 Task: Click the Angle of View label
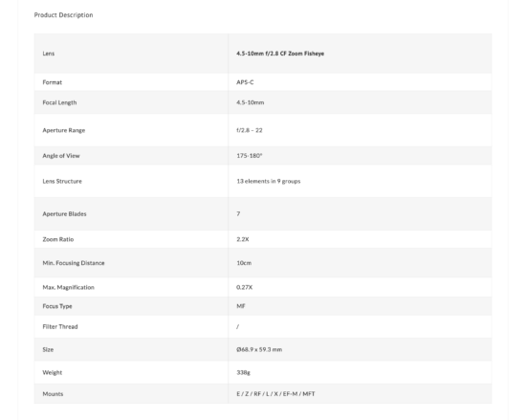pyautogui.click(x=61, y=156)
